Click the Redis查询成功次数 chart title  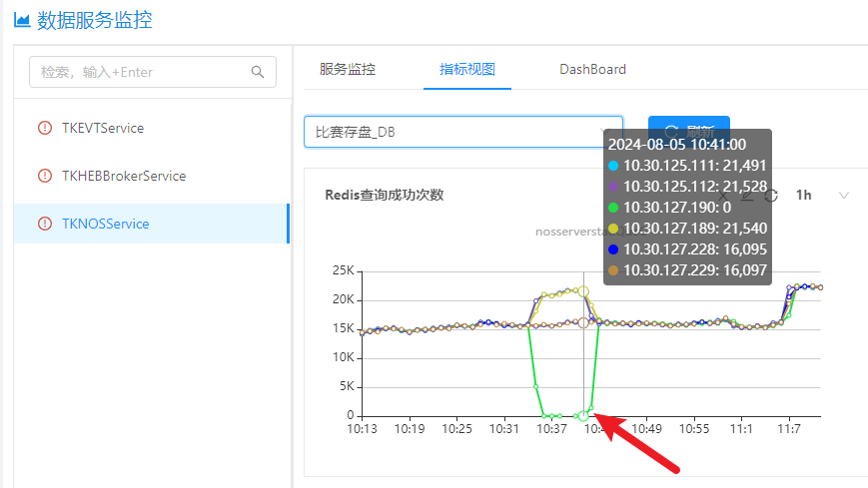point(384,195)
